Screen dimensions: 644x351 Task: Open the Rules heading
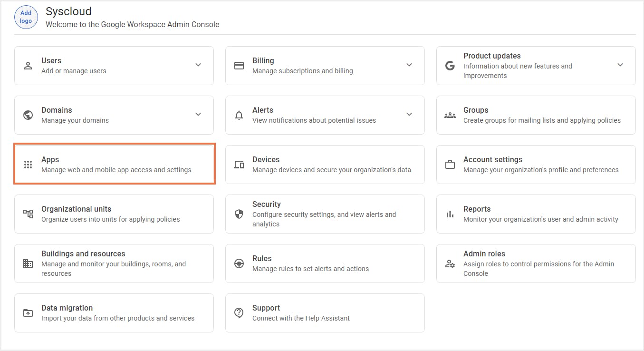tap(262, 258)
